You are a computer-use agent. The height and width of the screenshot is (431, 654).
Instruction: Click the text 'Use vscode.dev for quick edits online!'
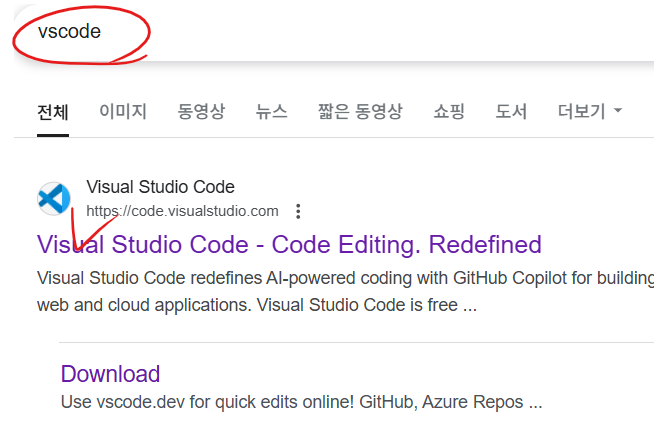click(207, 402)
